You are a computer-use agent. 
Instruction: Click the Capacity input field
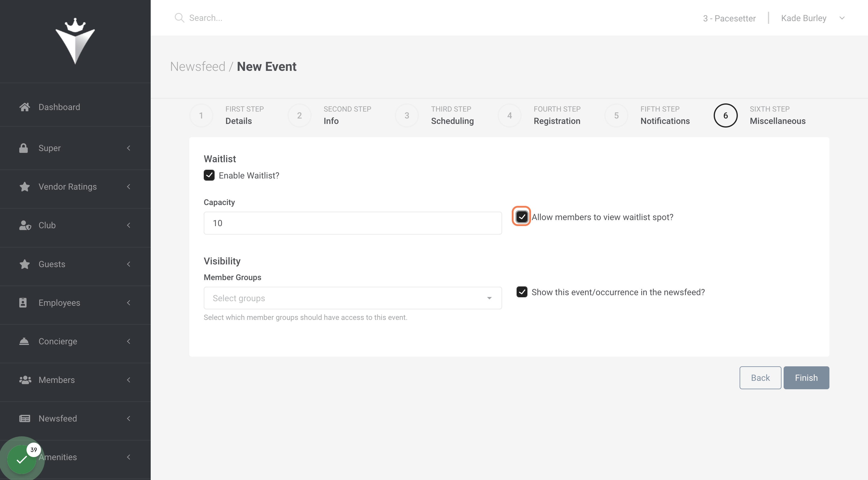[352, 223]
